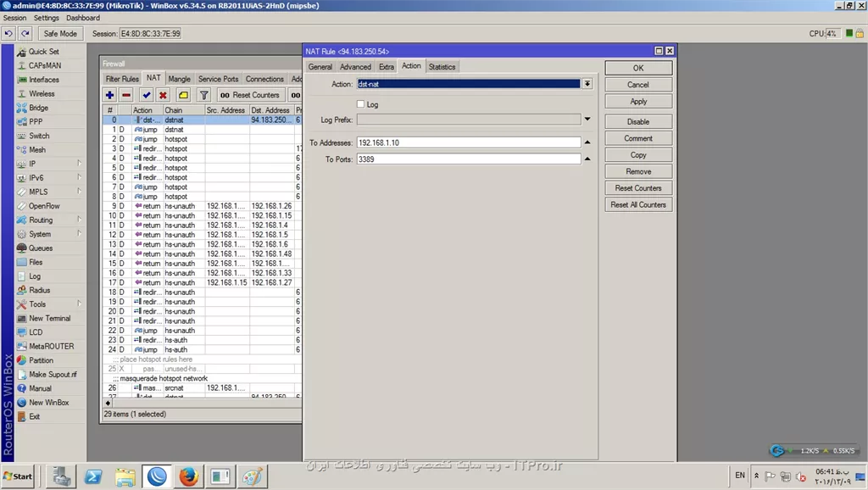
Task: Open Switch menu entry
Action: [39, 136]
